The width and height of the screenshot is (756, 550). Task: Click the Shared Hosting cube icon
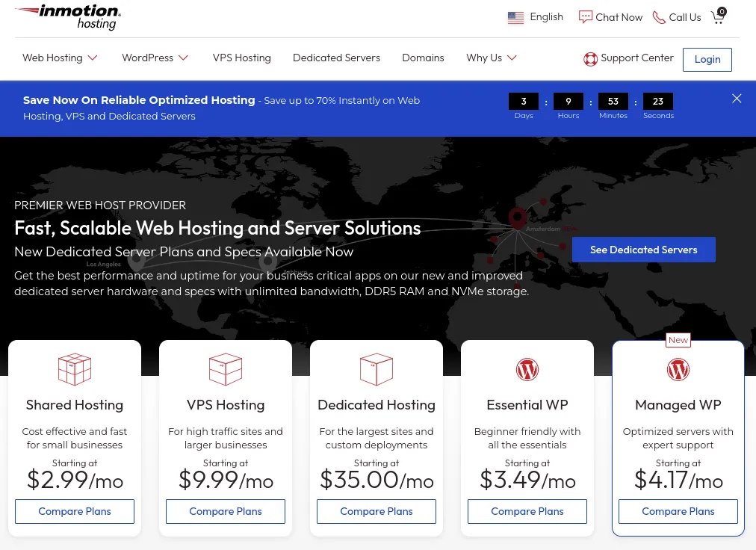click(x=75, y=369)
